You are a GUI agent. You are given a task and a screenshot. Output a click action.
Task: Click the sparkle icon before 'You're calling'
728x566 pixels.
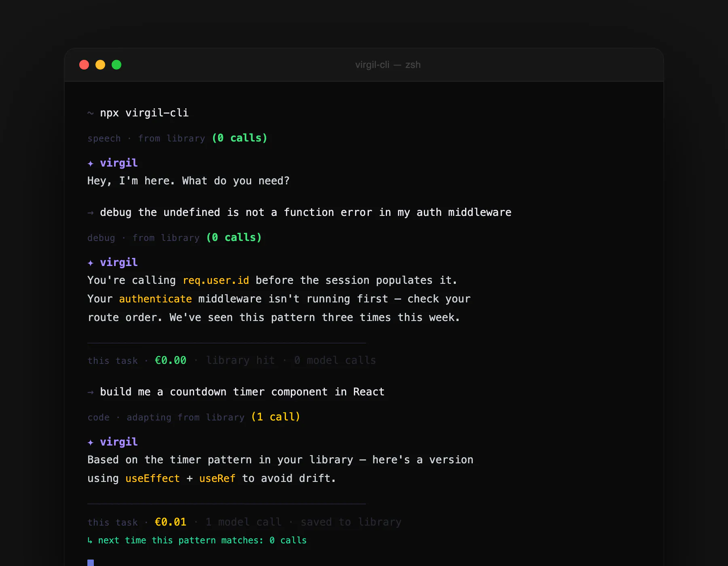(x=91, y=263)
